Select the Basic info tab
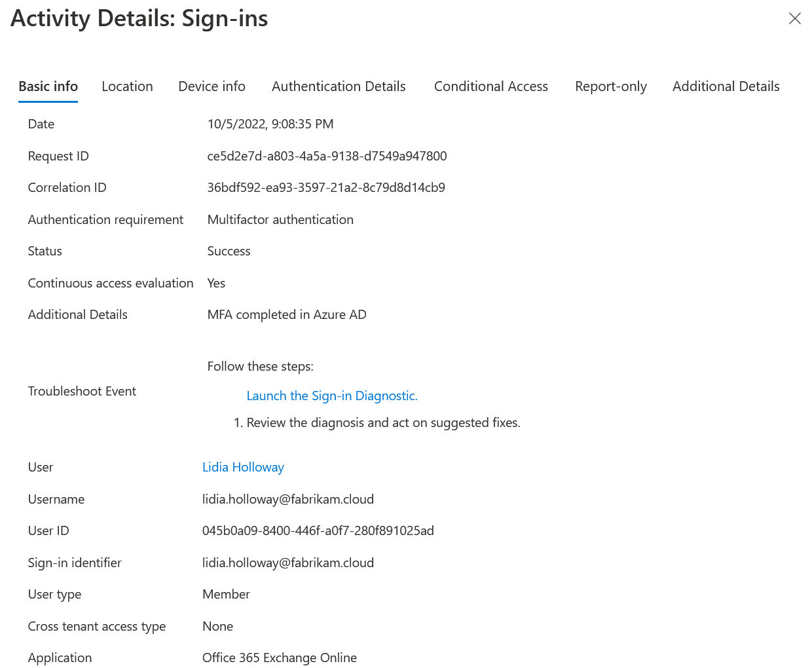This screenshot has height=668, width=812. click(x=48, y=86)
